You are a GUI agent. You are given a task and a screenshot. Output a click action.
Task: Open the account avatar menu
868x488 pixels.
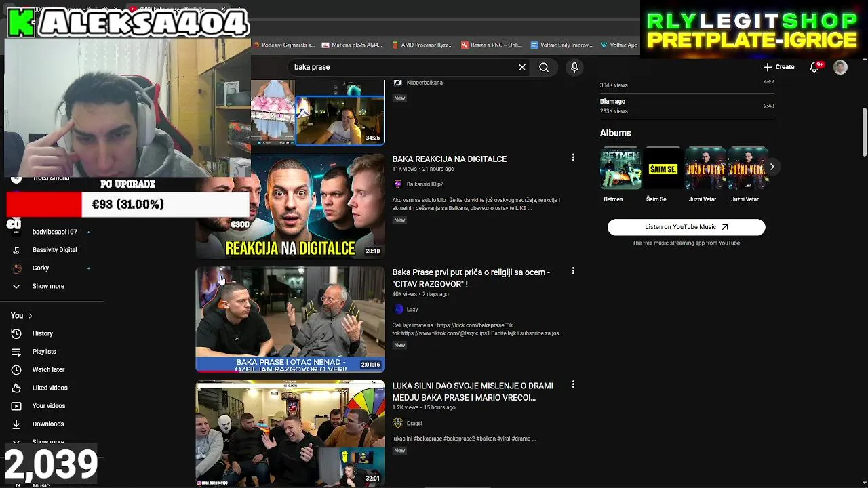click(840, 67)
